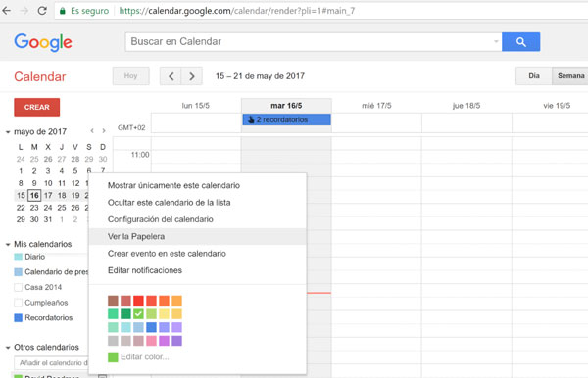The height and width of the screenshot is (378, 588).
Task: Open Editar color link
Action: [145, 357]
